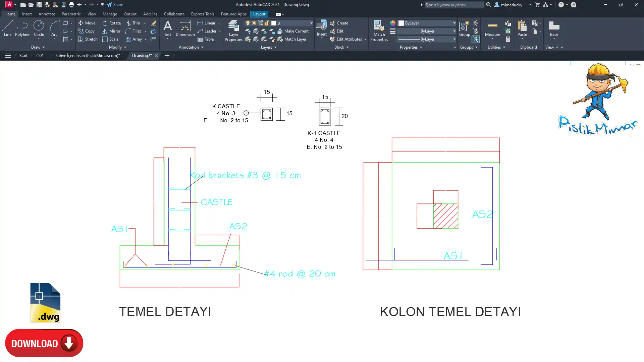Toggle layer on/off lightbulb icon
This screenshot has width=644, height=362.
pos(248,23)
